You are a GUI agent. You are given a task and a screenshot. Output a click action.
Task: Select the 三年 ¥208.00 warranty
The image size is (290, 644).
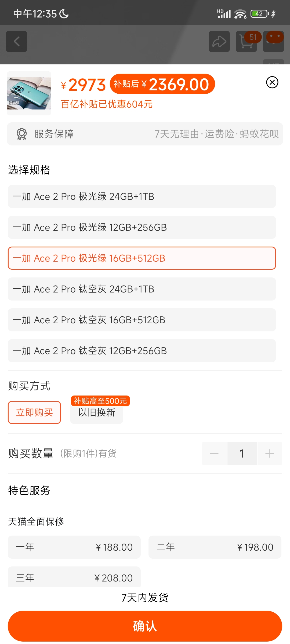pos(74,577)
